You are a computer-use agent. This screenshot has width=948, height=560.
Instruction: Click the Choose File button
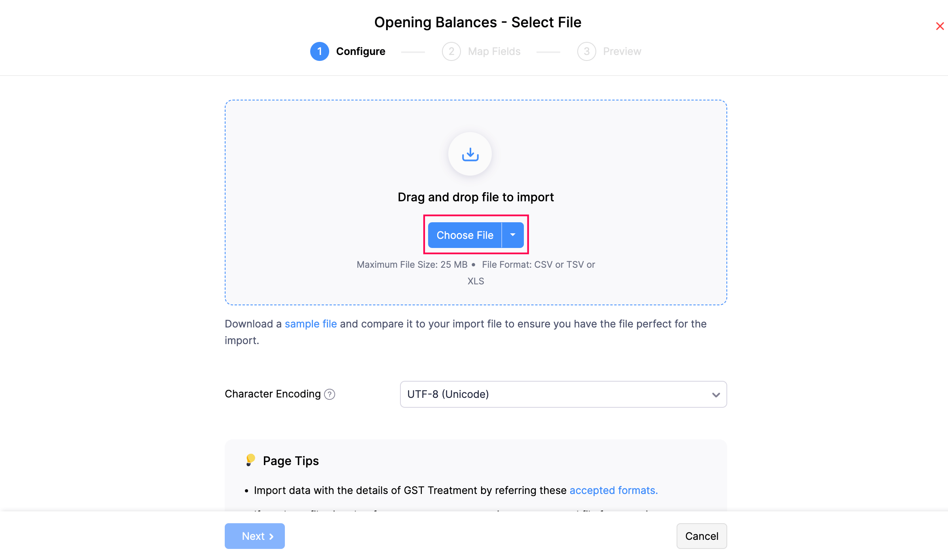coord(465,235)
